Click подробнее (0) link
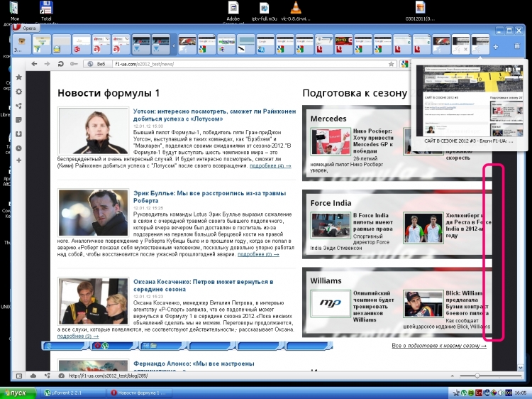The width and height of the screenshot is (532, 399). pos(258,254)
